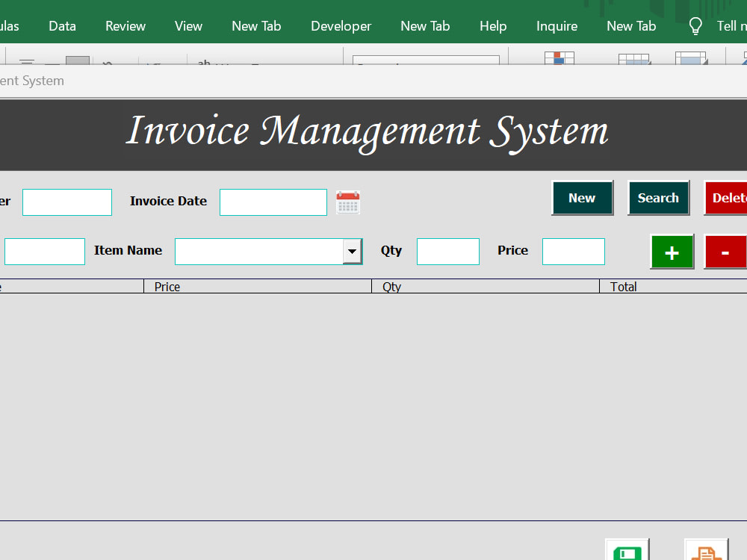
Task: Open the Help tab
Action: [x=493, y=25]
